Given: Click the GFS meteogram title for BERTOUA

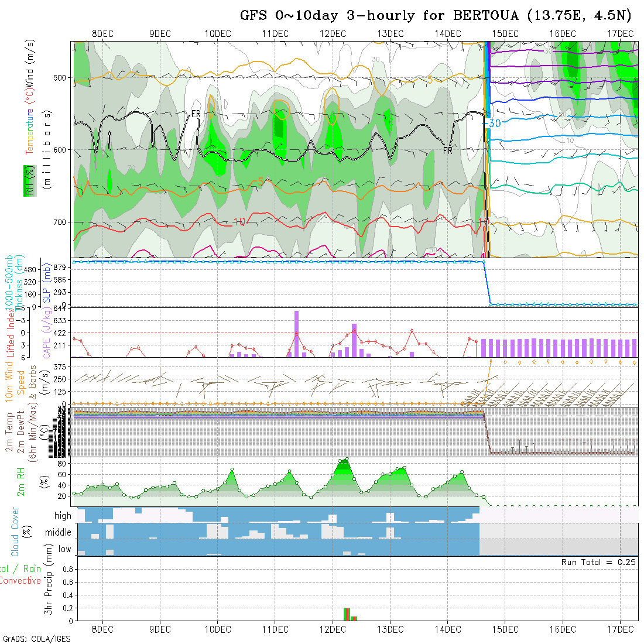Looking at the screenshot, I should (437, 15).
